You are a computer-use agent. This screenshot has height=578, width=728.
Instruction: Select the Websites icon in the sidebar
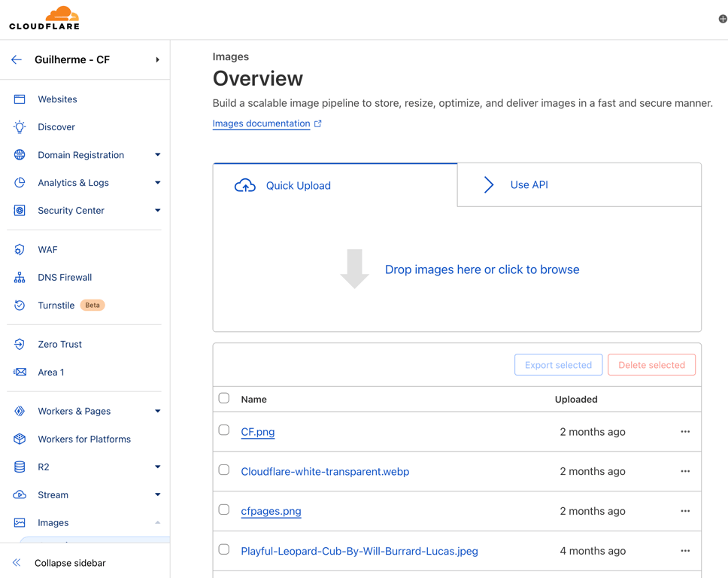tap(20, 99)
